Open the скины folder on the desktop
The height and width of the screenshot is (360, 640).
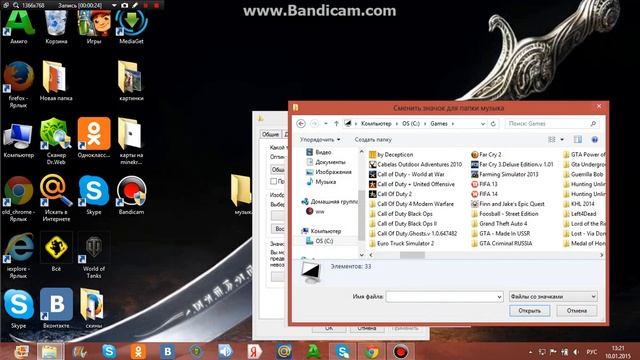click(93, 308)
